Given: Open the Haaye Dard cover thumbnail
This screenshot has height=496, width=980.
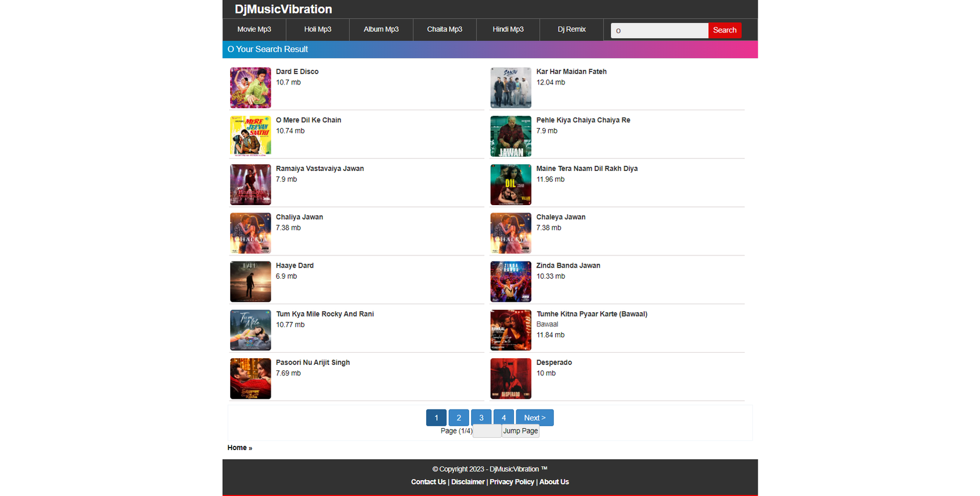Looking at the screenshot, I should [x=250, y=282].
